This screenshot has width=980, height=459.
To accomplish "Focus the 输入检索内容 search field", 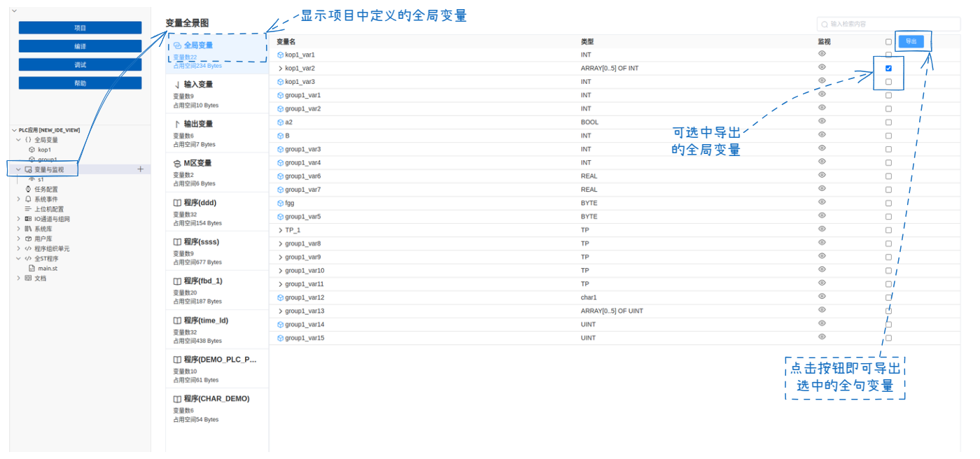I will point(888,24).
